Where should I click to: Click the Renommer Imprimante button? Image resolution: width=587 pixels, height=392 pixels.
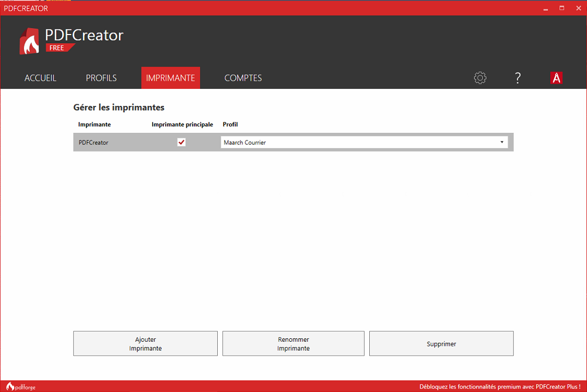tap(294, 343)
